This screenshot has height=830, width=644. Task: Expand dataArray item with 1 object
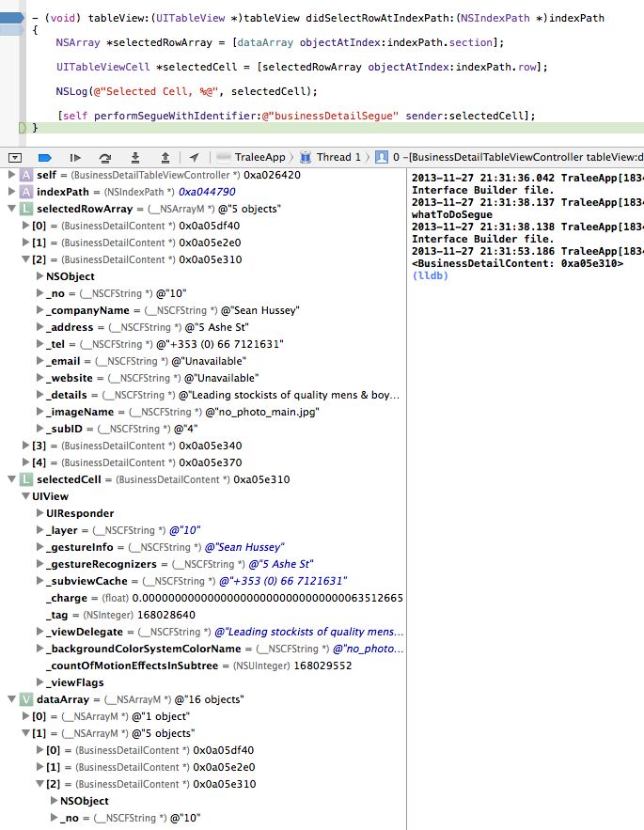coord(25,716)
